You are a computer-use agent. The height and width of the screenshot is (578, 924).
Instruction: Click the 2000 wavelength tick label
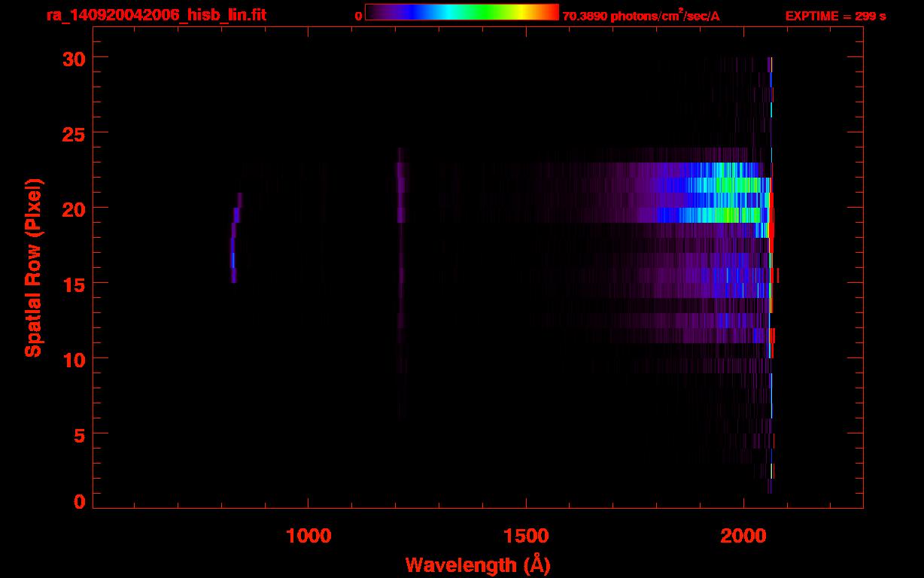click(743, 535)
